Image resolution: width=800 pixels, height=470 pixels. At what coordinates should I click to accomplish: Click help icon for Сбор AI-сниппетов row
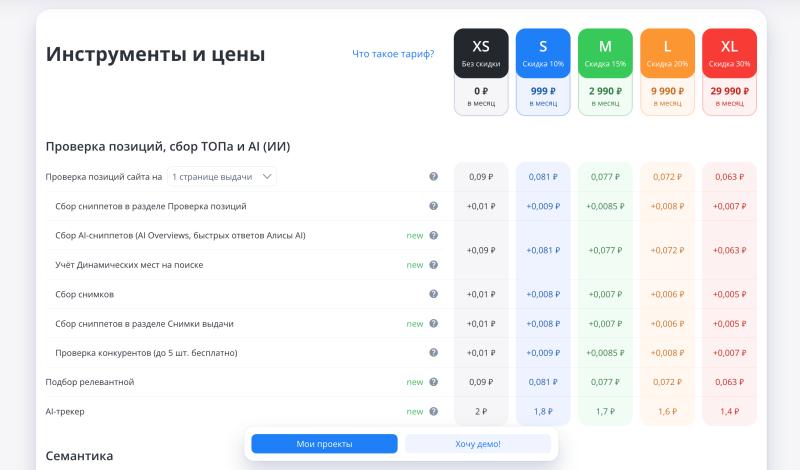[x=433, y=235]
